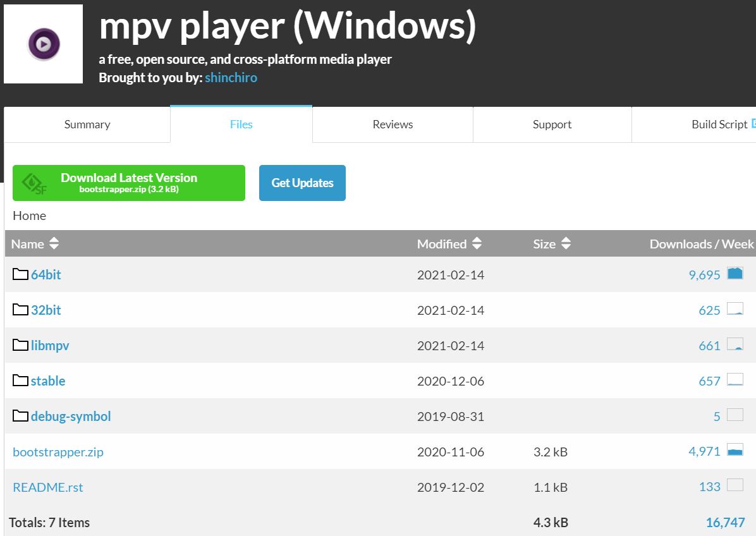Click 4,971 downloads count for bootstrapper.zip
756x536 pixels.
(x=704, y=452)
